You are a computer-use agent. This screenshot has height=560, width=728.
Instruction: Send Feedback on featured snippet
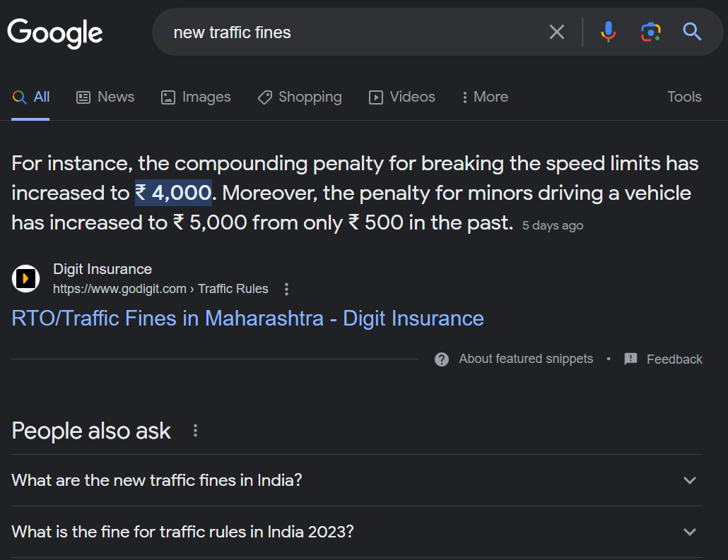663,359
